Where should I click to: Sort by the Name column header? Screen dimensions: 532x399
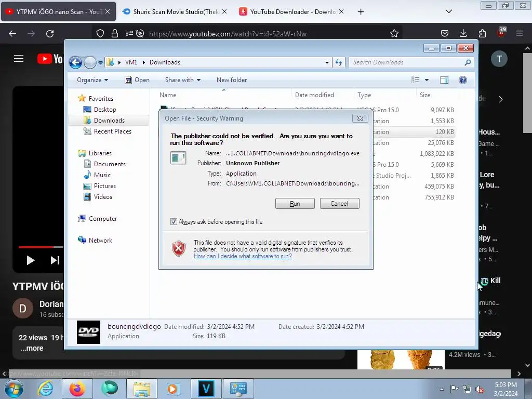(223, 95)
